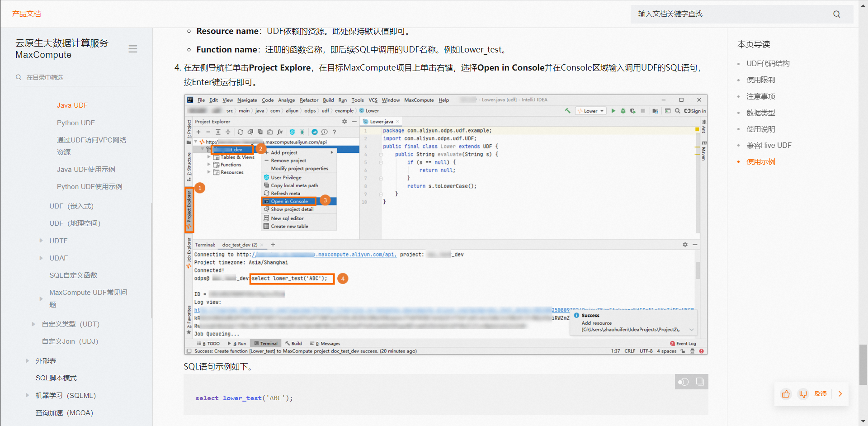Open SQL自定义函数 in the sidebar
This screenshot has height=426, width=868.
tap(73, 275)
